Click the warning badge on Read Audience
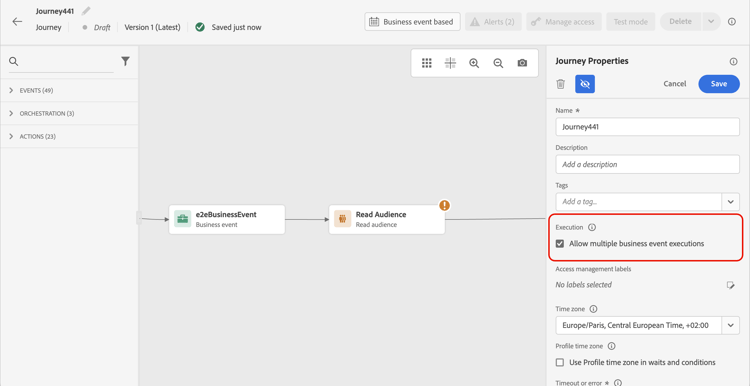Viewport: 750px width, 386px height. 445,206
